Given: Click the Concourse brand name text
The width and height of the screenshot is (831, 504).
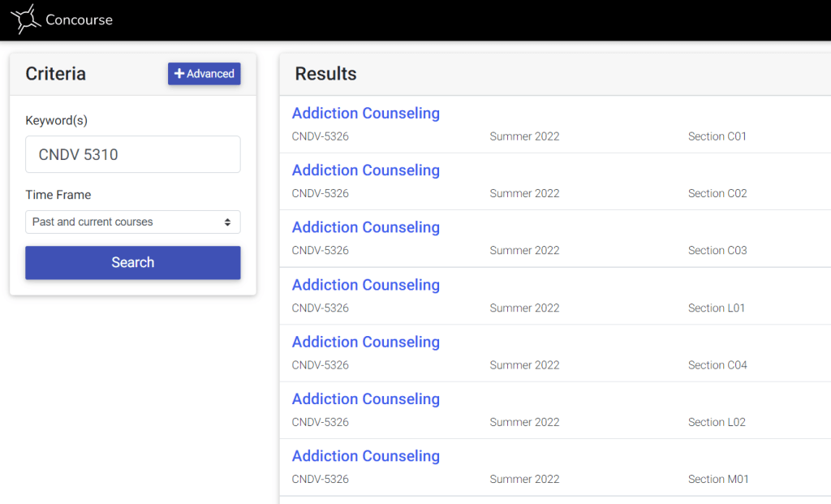Looking at the screenshot, I should tap(80, 20).
